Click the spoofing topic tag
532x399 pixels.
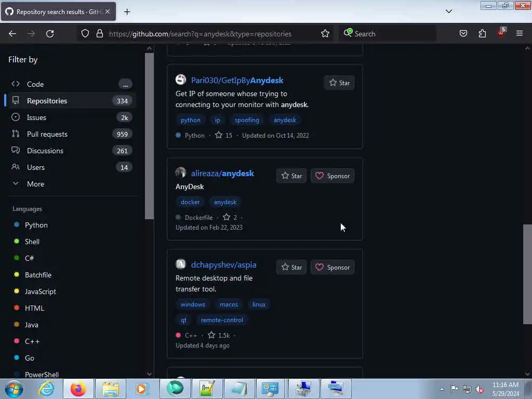point(247,120)
